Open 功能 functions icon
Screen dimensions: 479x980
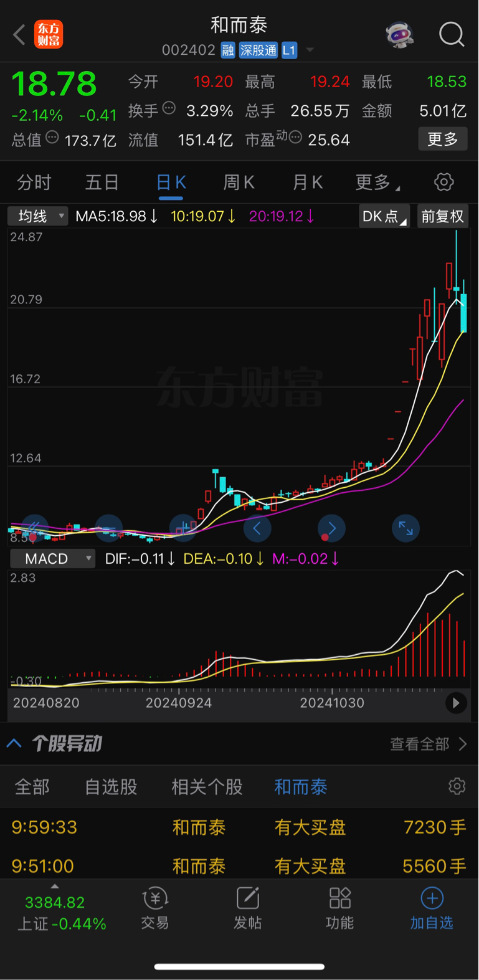click(340, 908)
